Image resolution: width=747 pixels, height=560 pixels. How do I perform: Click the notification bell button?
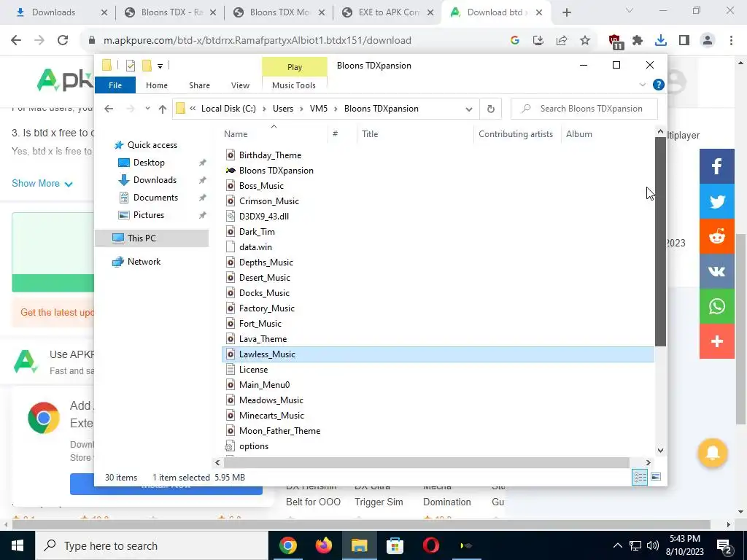click(x=713, y=452)
